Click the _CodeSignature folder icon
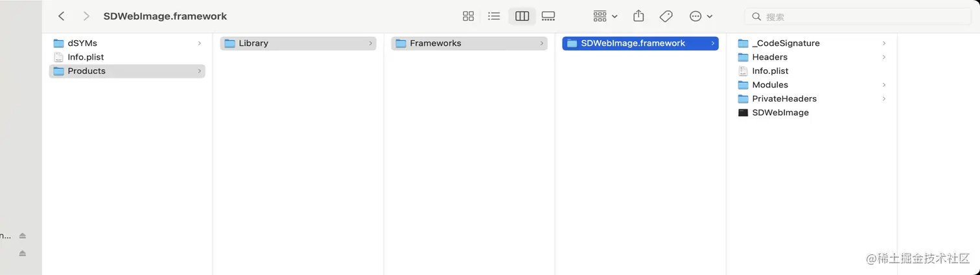 click(743, 43)
